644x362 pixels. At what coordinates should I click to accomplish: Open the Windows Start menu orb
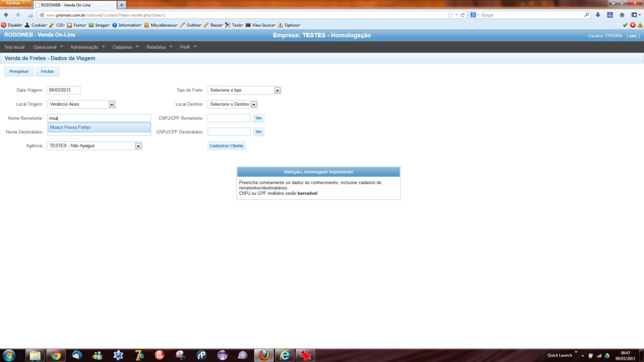[9, 356]
